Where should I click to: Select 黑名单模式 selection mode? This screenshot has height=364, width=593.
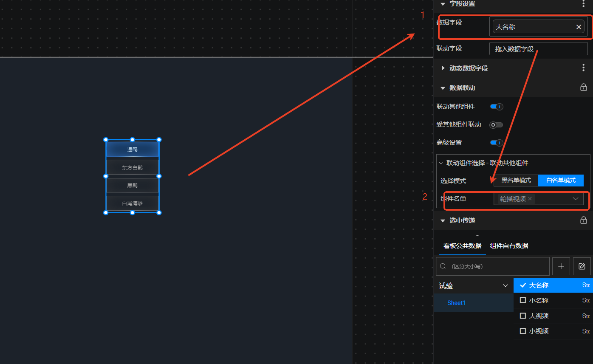click(x=516, y=181)
